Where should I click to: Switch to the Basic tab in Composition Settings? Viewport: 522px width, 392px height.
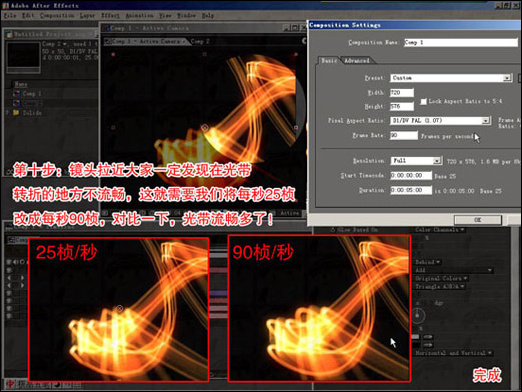[329, 61]
